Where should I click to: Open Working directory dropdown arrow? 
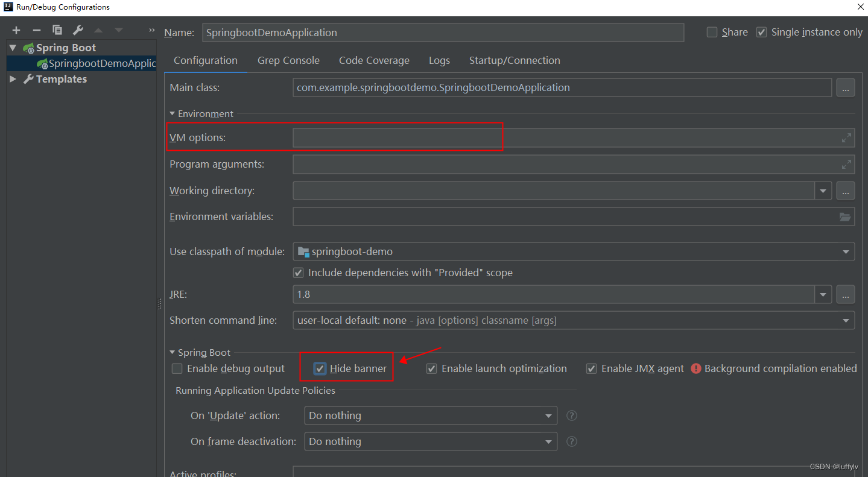[823, 191]
